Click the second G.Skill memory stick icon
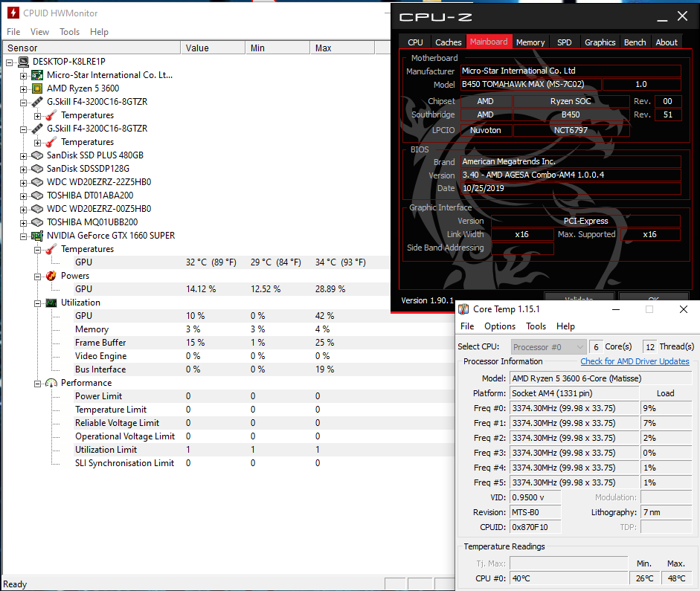Viewport: 700px width, 591px height. (37, 129)
